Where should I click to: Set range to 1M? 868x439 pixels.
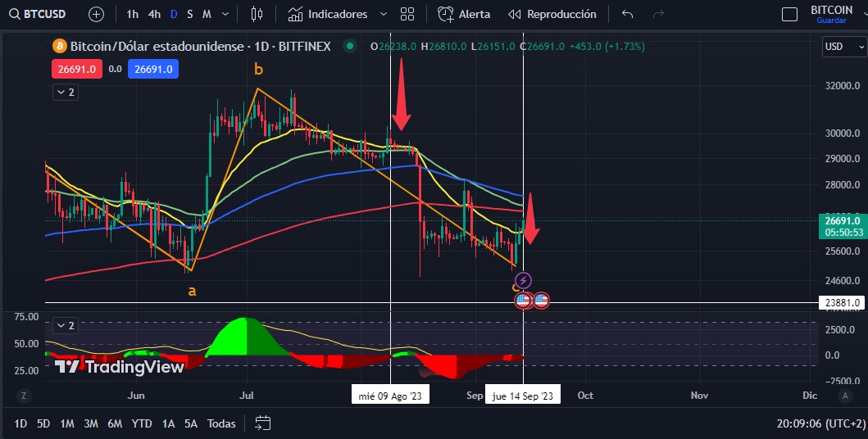[x=67, y=424]
